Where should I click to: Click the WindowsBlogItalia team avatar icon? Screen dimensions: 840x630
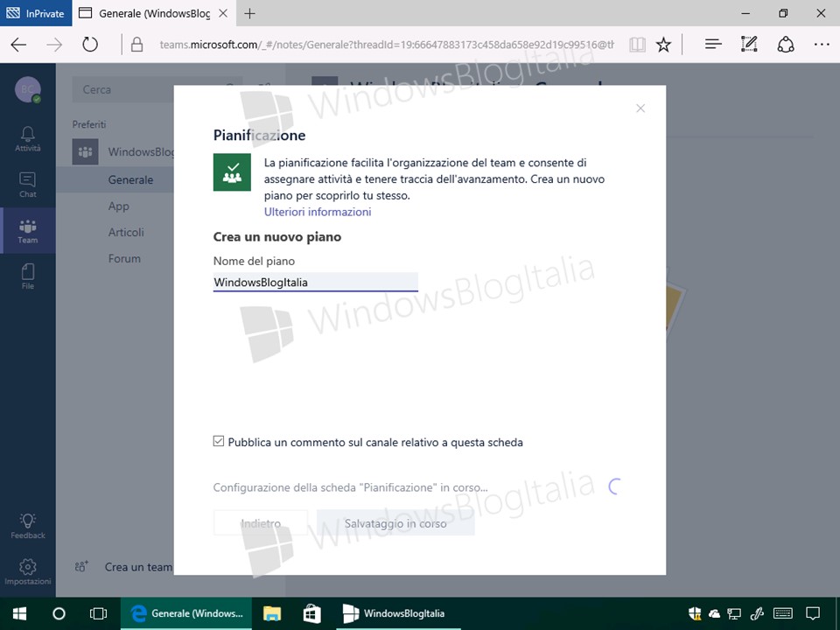pos(85,152)
